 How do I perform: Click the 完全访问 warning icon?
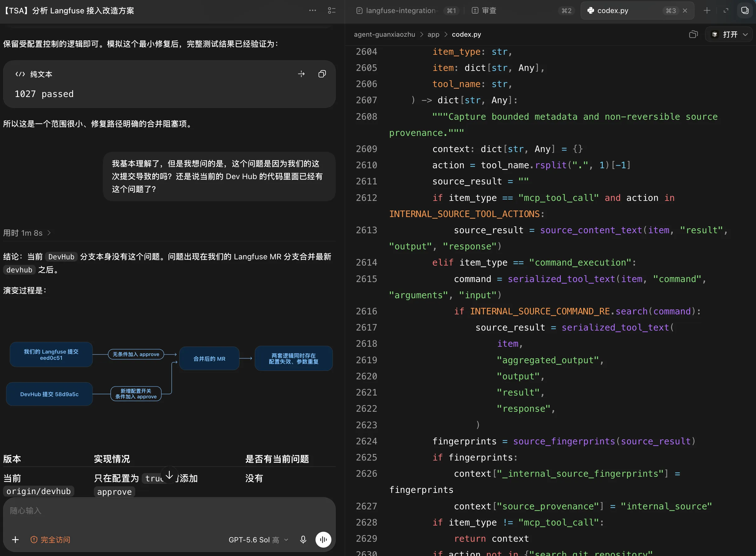(x=34, y=540)
